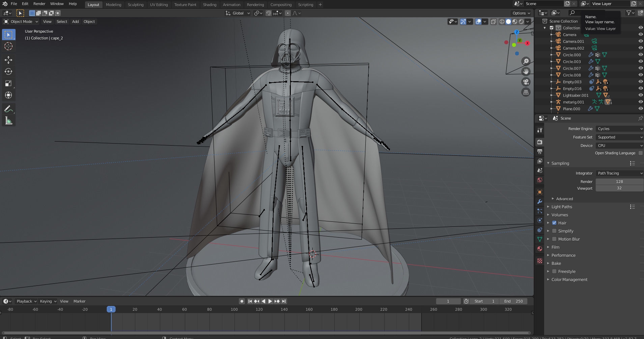Viewport: 644px width, 339px height.
Task: Disable the Hair checkbox
Action: 554,223
